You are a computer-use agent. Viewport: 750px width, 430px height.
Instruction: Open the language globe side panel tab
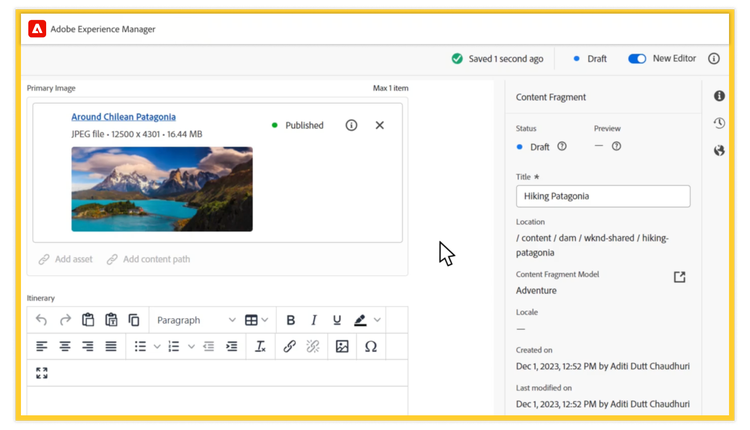(x=719, y=151)
